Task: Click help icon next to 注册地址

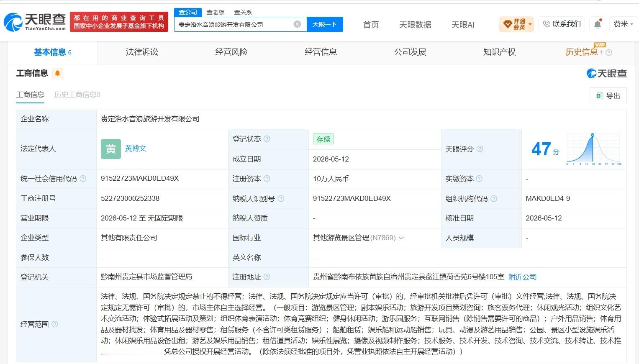Action: (267, 277)
